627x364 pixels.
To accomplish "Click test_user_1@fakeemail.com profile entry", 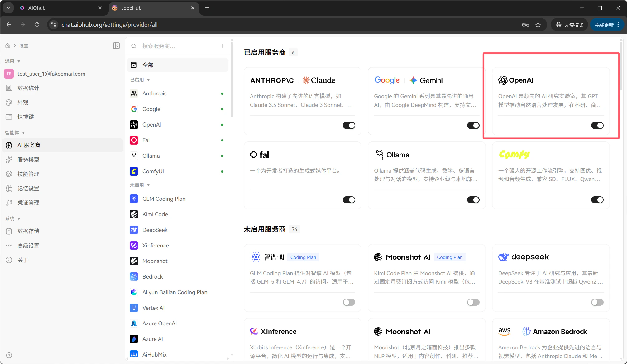I will [62, 74].
